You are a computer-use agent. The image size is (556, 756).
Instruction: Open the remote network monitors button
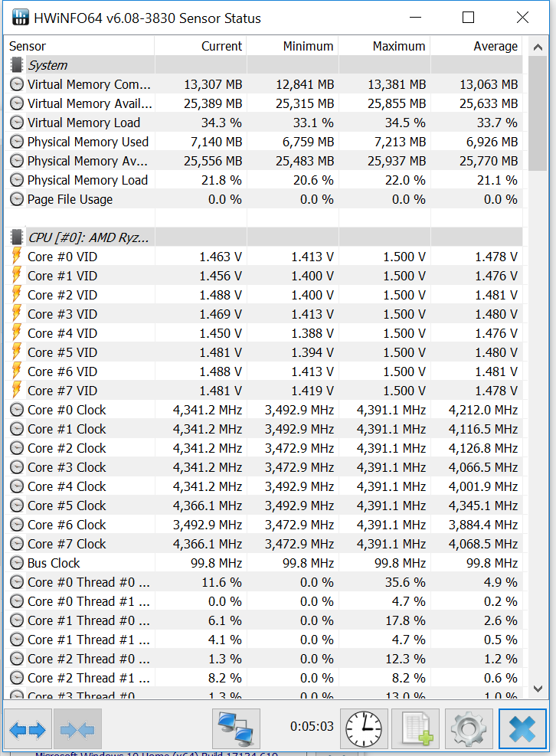coord(236,729)
